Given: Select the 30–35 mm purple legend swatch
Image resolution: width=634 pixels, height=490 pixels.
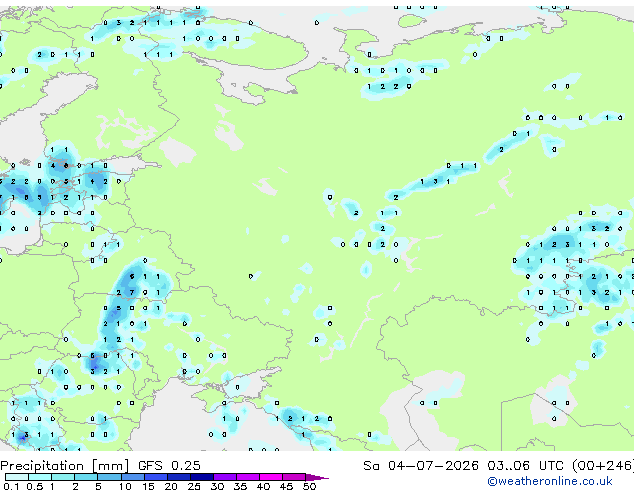Looking at the screenshot, I should click(224, 477).
